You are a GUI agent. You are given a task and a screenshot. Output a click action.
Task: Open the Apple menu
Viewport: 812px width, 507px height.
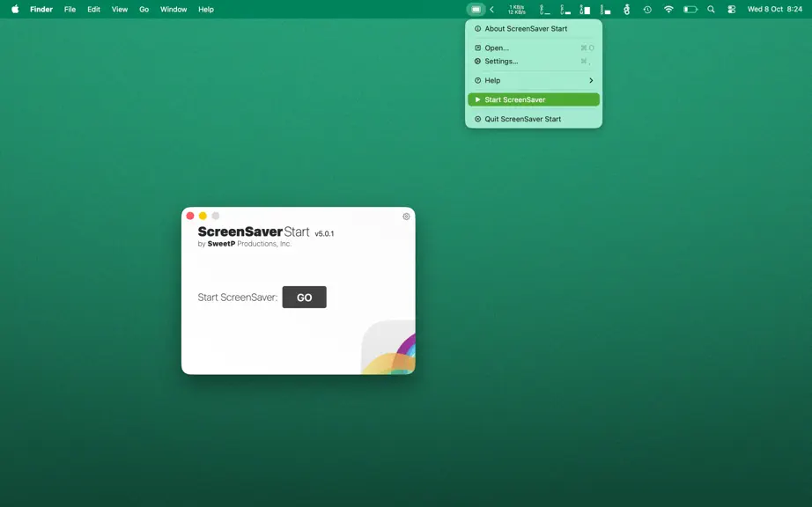pyautogui.click(x=15, y=10)
